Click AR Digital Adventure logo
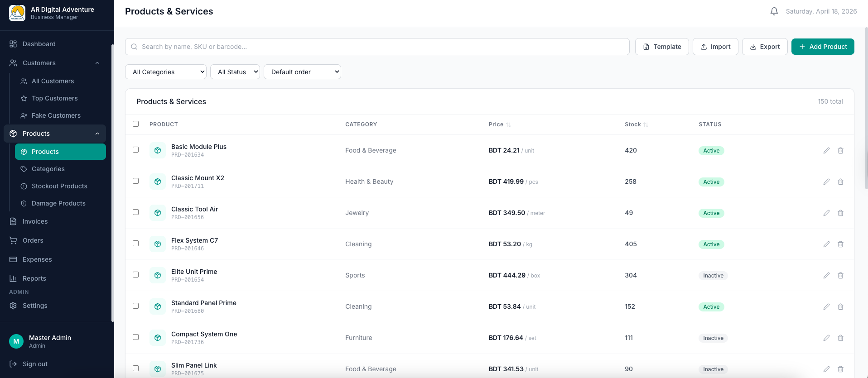This screenshot has height=378, width=868. pyautogui.click(x=17, y=13)
